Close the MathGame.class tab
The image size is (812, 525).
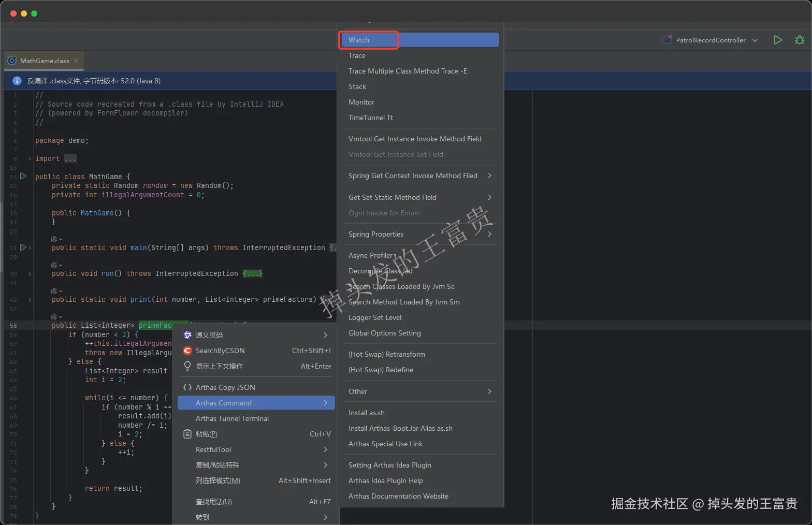76,61
